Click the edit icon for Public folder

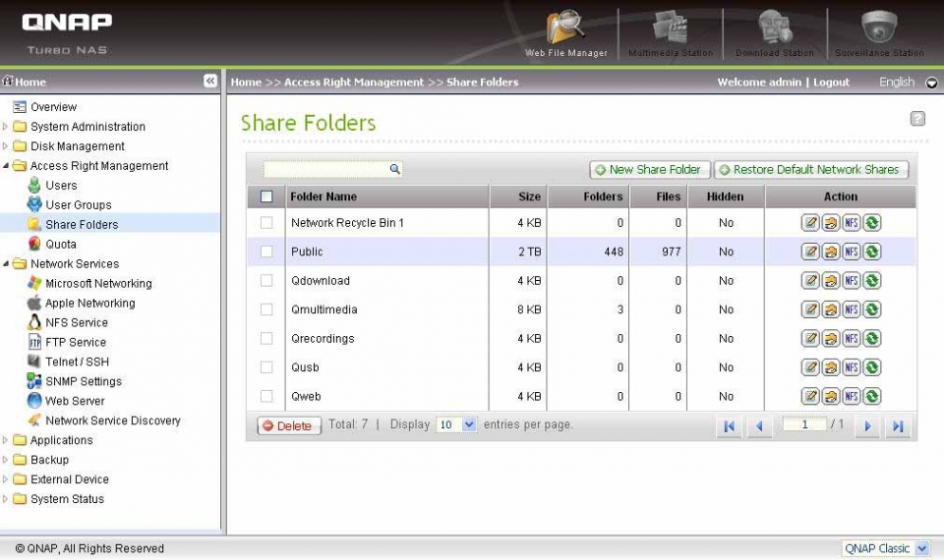810,252
